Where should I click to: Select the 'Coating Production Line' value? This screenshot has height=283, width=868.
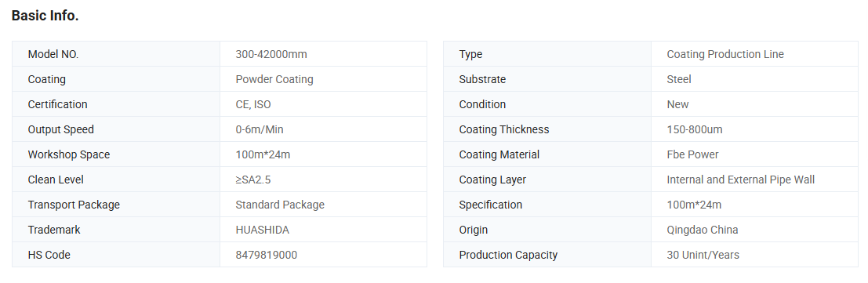click(x=725, y=54)
